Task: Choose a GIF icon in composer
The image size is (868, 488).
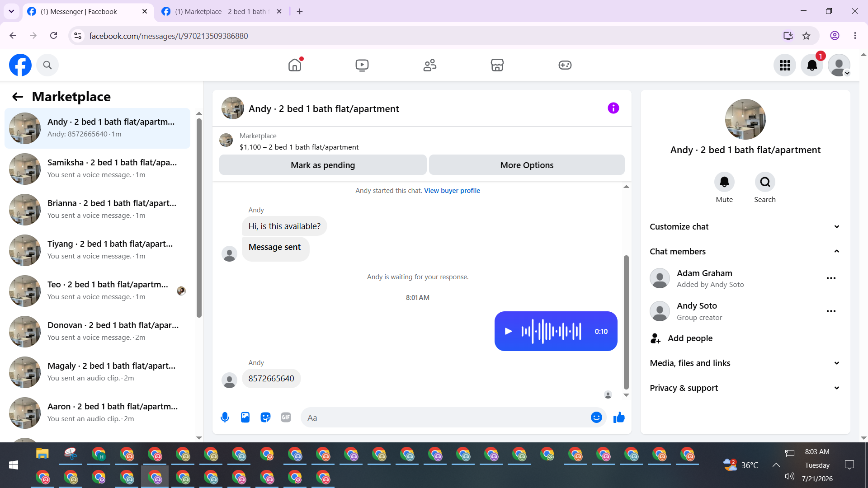Action: point(286,418)
